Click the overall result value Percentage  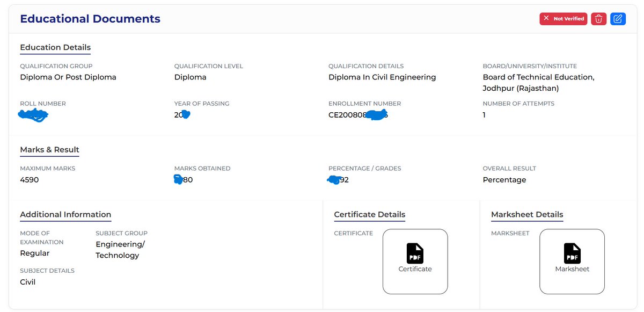click(504, 180)
